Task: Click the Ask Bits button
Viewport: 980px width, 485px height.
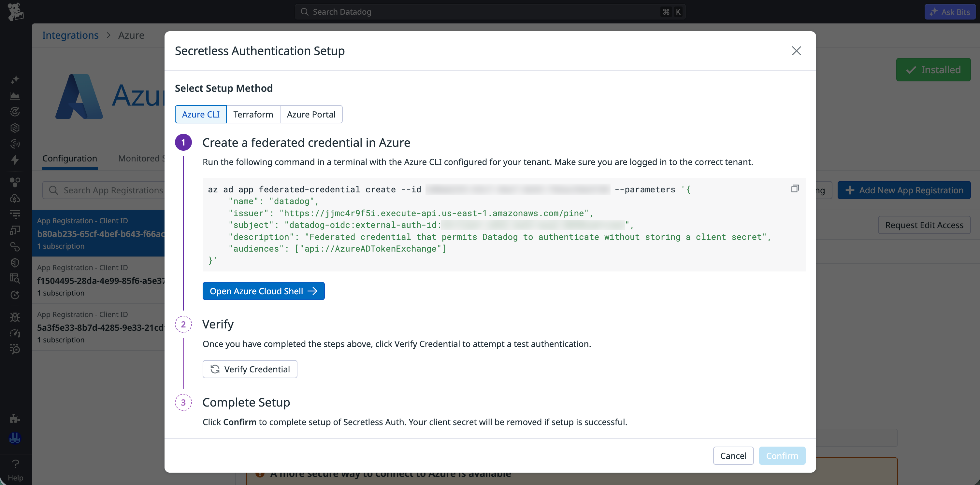Action: (x=950, y=12)
